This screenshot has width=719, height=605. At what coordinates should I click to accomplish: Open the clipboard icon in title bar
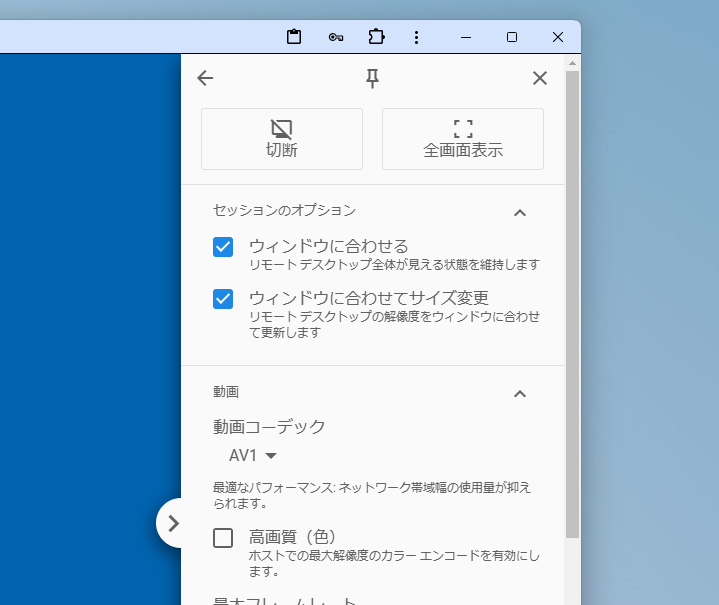(294, 37)
